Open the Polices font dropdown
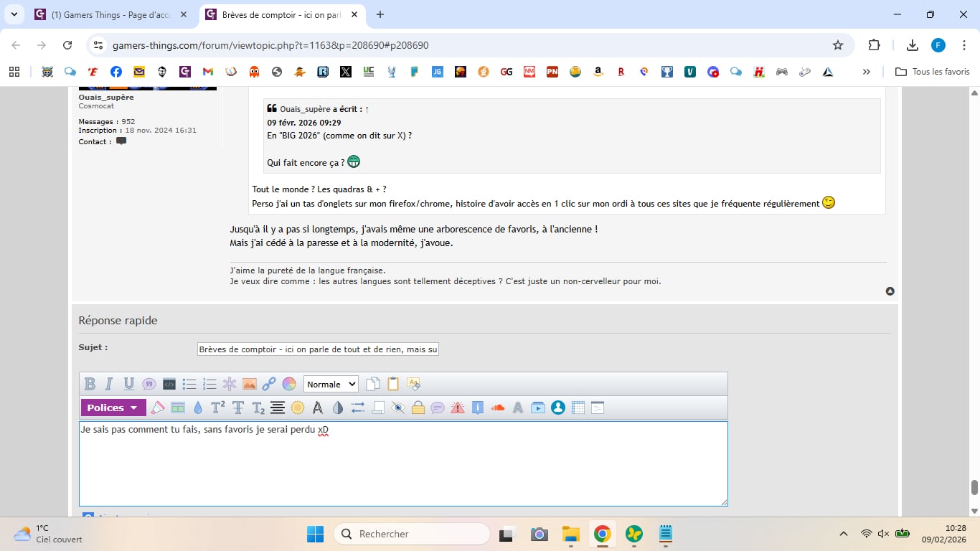 (x=113, y=408)
